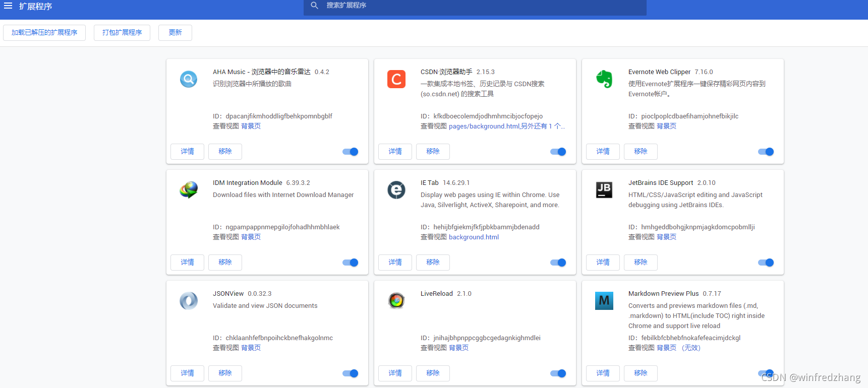Viewport: 868px width, 388px height.
Task: Open 详情 for JetBrains IDE Support
Action: tap(603, 263)
